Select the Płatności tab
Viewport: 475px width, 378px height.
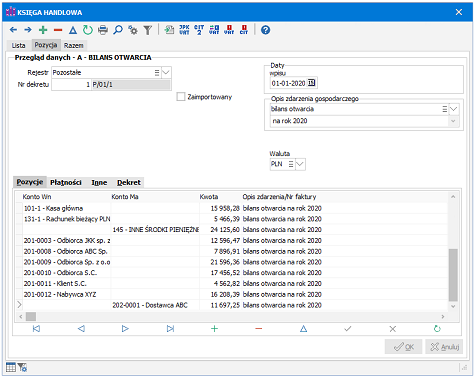(66, 182)
